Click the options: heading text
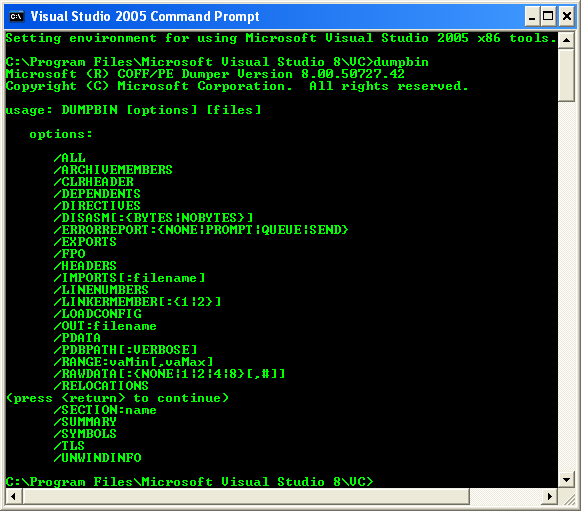The height and width of the screenshot is (511, 581). [61, 134]
